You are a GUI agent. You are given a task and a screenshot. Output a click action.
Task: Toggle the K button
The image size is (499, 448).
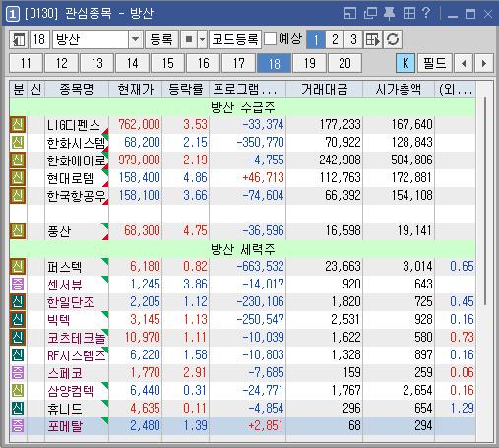pyautogui.click(x=405, y=63)
